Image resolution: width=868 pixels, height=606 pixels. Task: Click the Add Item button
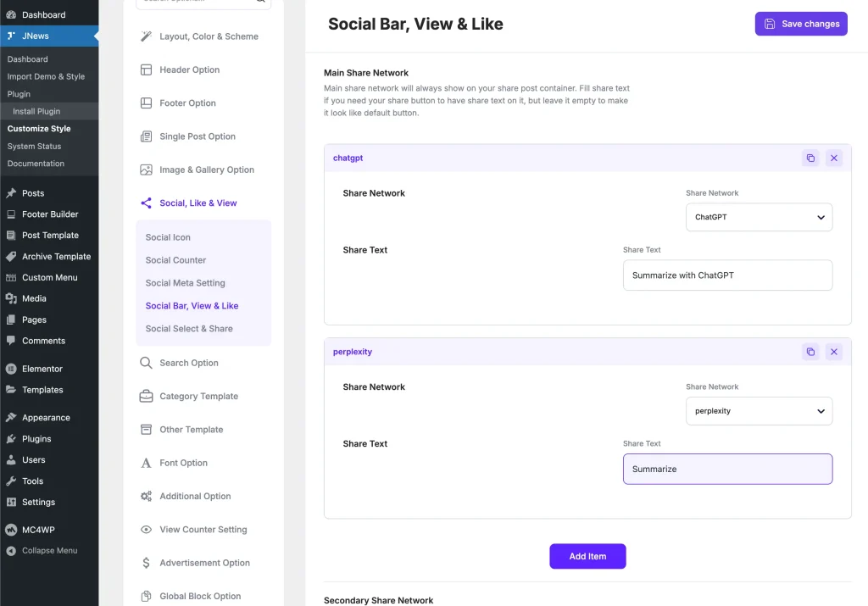tap(587, 556)
